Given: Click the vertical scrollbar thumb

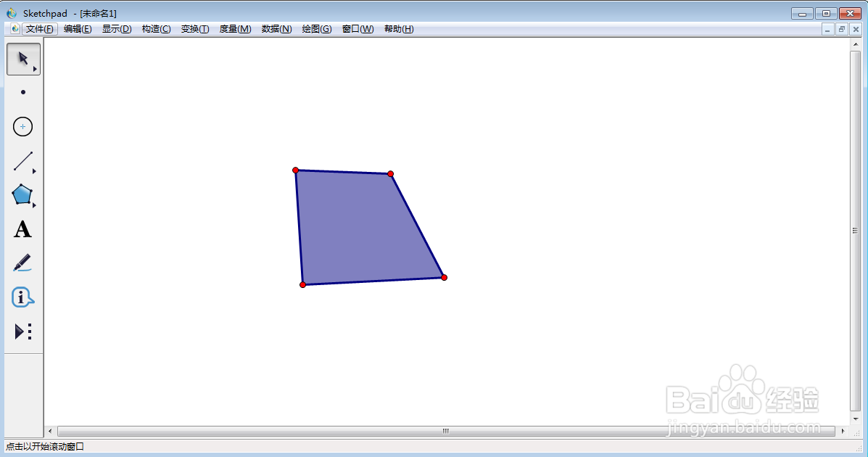Looking at the screenshot, I should pos(856,231).
